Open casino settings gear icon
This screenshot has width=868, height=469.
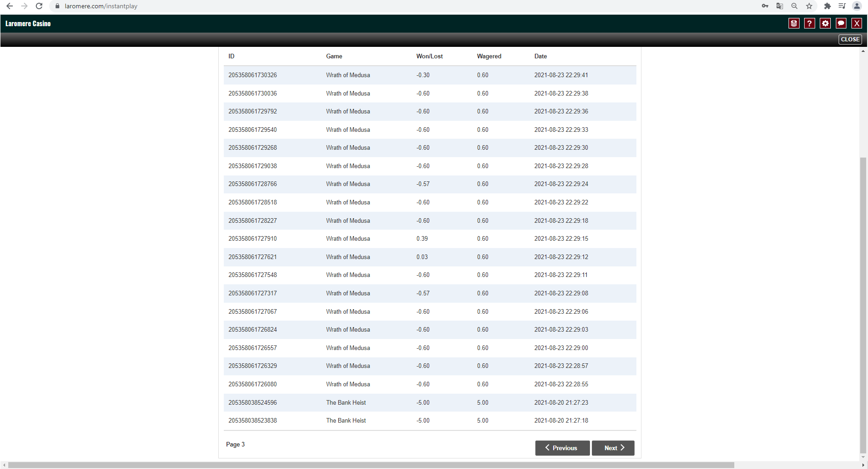point(825,23)
